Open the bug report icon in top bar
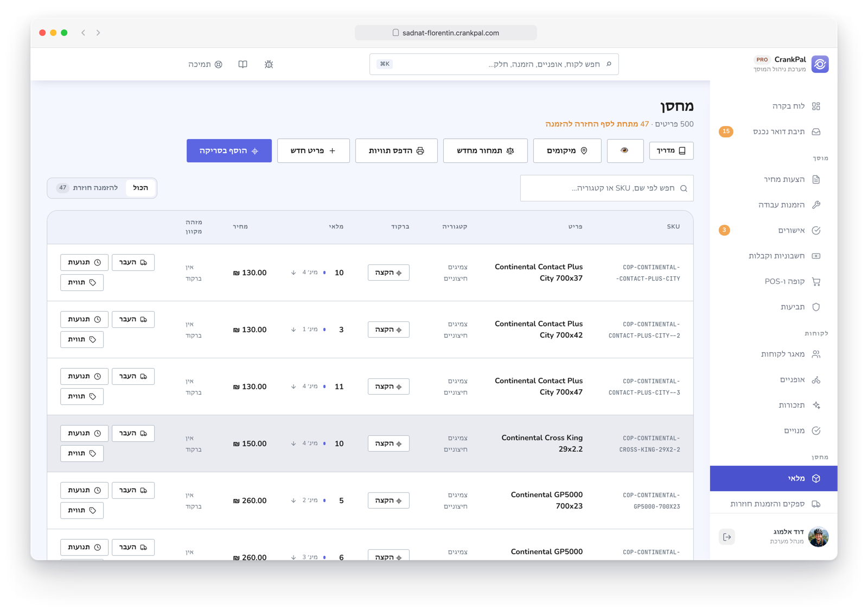The width and height of the screenshot is (868, 614). [x=269, y=64]
